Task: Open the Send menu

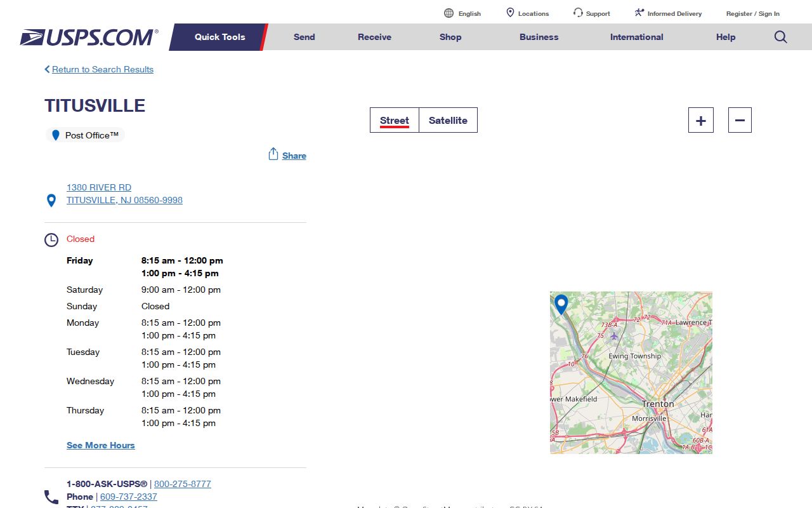Action: 304,37
